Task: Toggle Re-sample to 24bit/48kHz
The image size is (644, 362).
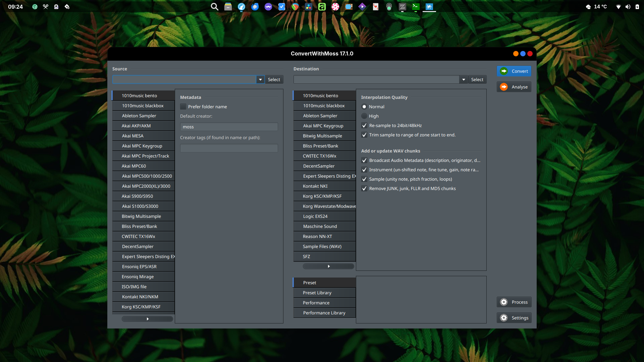Action: [x=364, y=125]
